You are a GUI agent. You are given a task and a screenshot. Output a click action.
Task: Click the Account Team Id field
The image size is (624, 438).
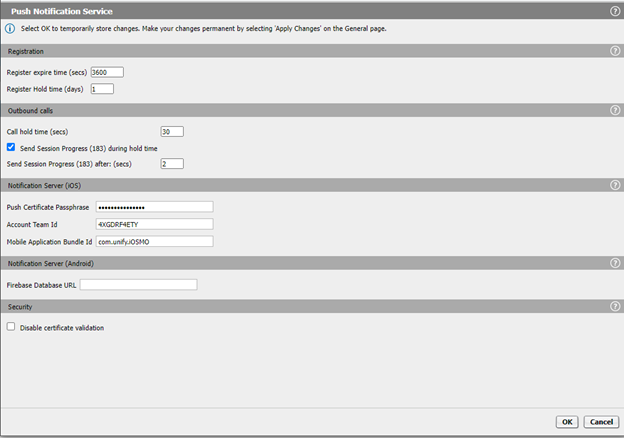pos(154,224)
